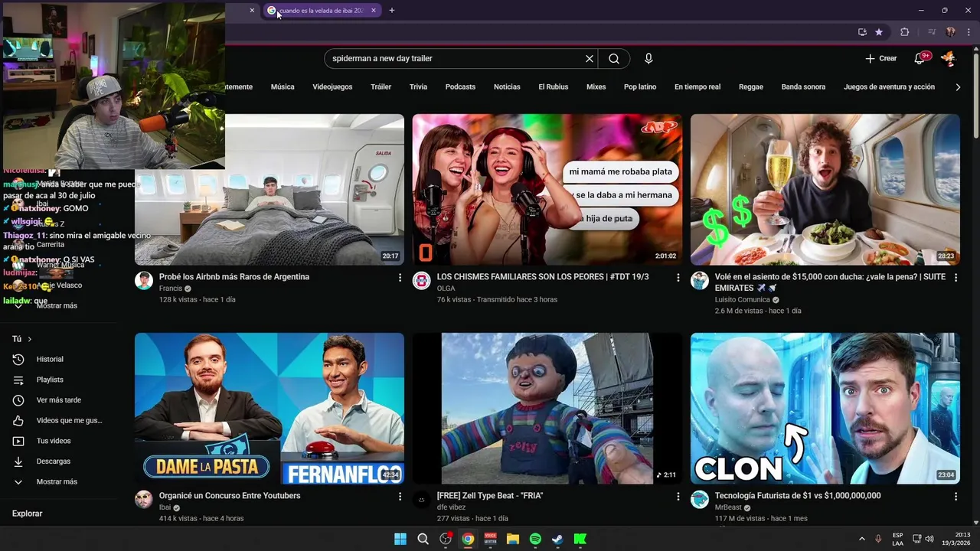
Task: Open options menu for SUITE EMIRATES video
Action: pos(955,278)
